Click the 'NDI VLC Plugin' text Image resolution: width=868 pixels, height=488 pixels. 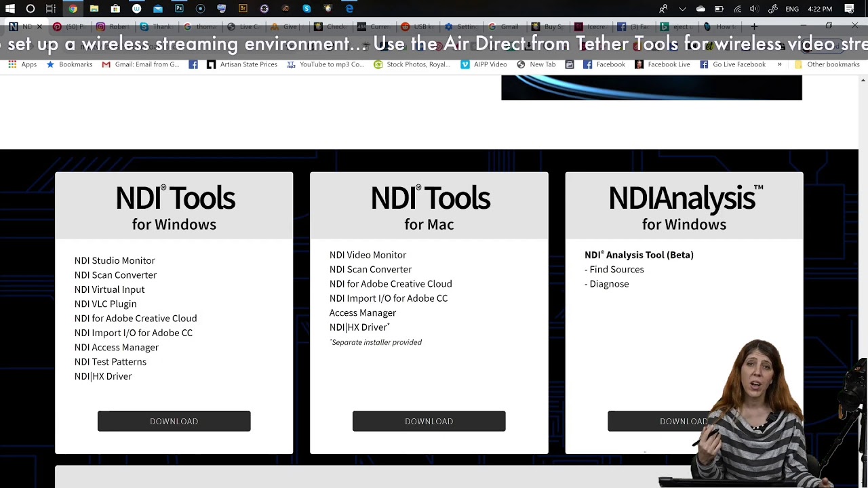click(x=105, y=304)
